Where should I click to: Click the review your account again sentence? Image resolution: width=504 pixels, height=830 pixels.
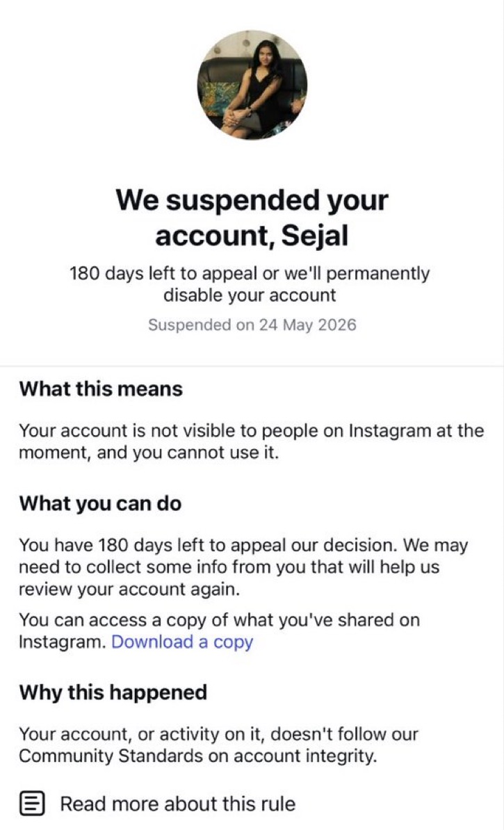pos(129,589)
